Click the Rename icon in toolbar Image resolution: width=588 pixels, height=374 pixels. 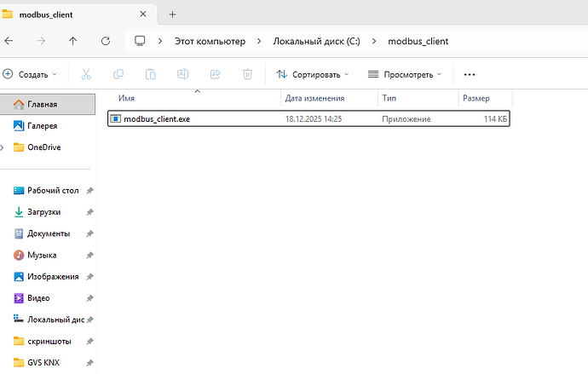(182, 74)
